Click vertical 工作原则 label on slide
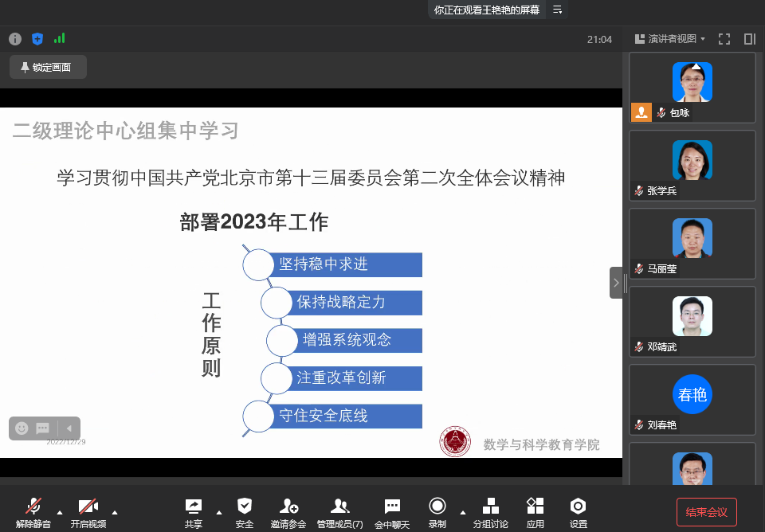The image size is (765, 532). [211, 335]
